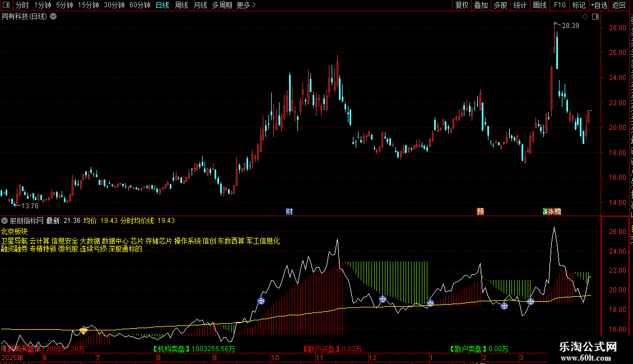Expand the 更多 > period menu

[246, 5]
